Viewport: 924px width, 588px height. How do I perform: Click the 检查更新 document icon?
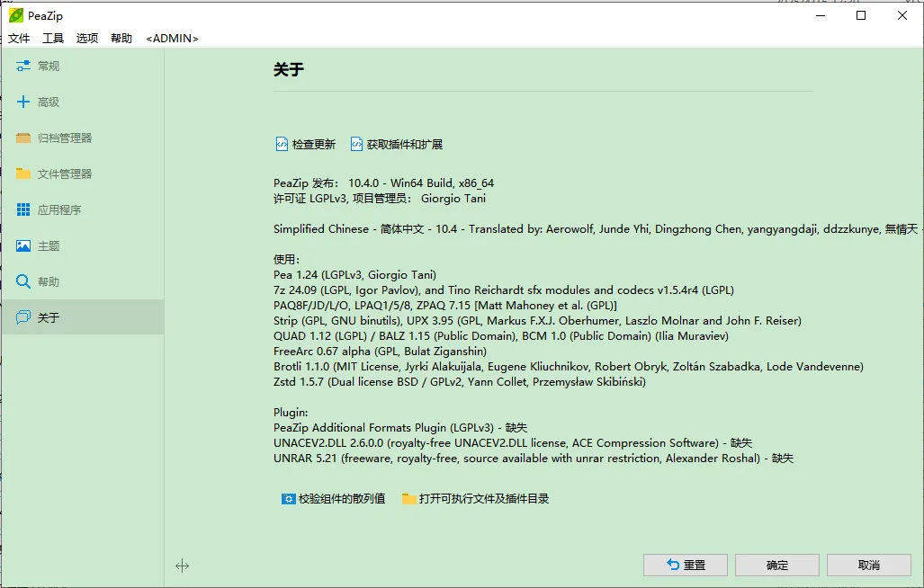[x=282, y=144]
